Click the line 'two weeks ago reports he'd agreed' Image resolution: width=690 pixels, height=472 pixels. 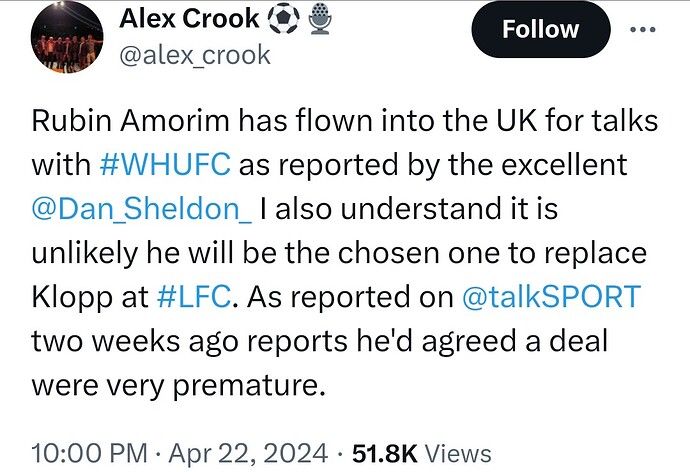tap(319, 341)
